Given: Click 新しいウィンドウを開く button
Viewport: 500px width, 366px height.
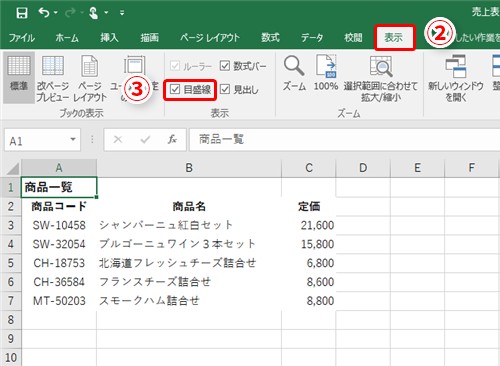Looking at the screenshot, I should pyautogui.click(x=456, y=79).
